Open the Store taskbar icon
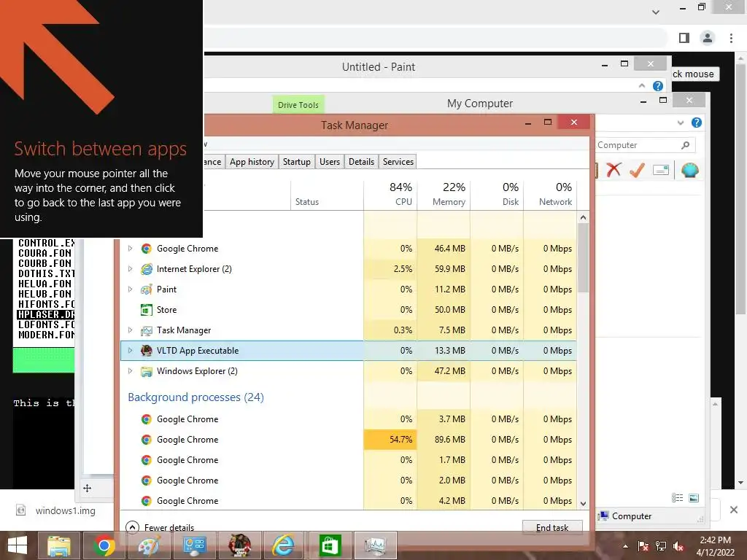Image resolution: width=747 pixels, height=560 pixels. (x=330, y=545)
